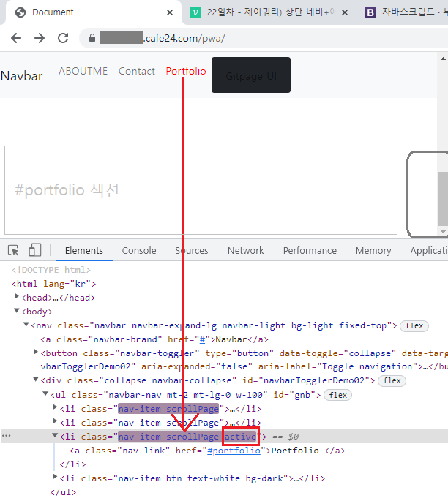This screenshot has width=448, height=501.
Task: Select the html lang="kr" line
Action: point(53,284)
